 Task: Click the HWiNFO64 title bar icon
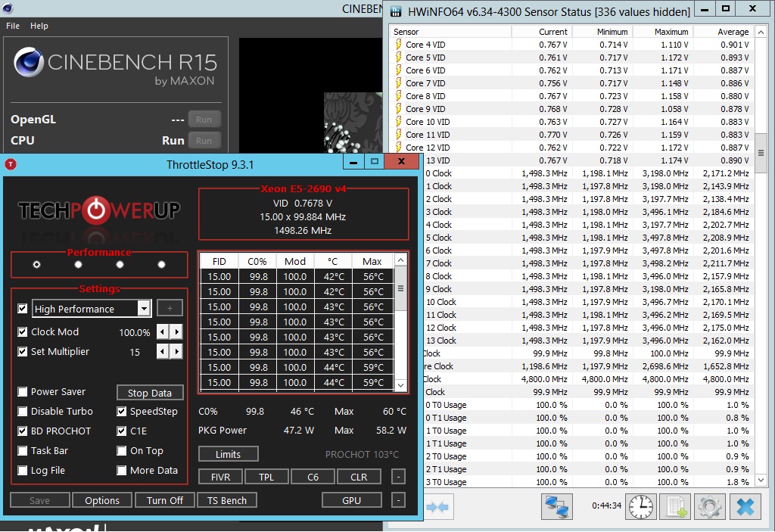(396, 11)
